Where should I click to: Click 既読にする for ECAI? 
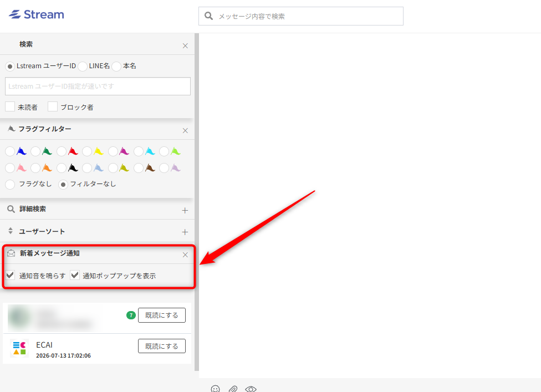point(162,346)
